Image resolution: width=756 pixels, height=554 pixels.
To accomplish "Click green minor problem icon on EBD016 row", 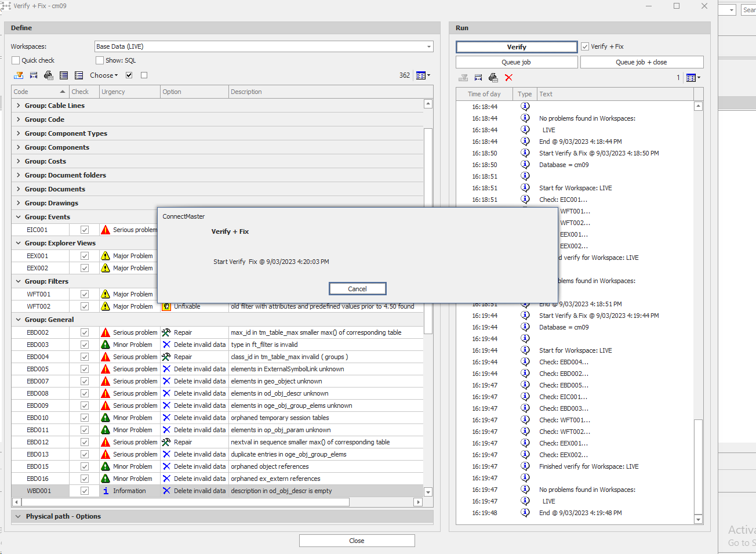I will (x=106, y=479).
